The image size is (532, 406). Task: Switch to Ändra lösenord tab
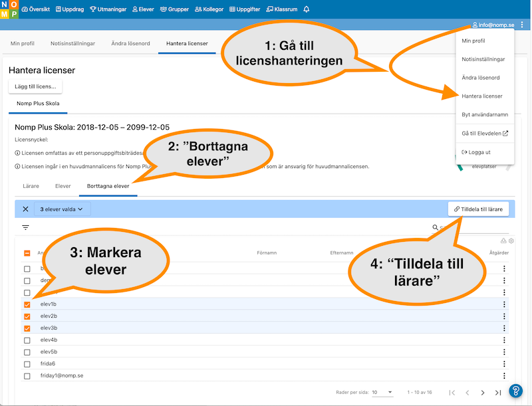coord(130,43)
